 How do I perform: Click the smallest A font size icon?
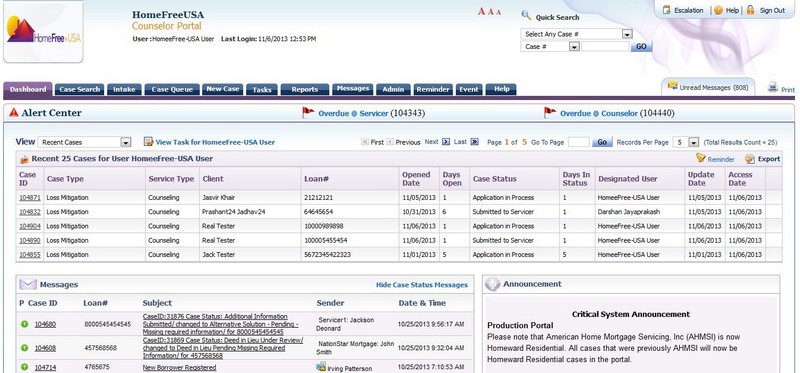(x=498, y=12)
